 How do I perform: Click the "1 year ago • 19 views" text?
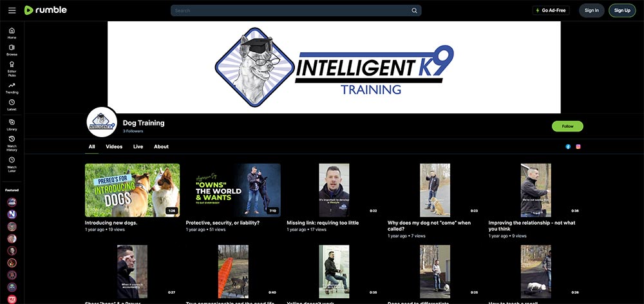point(105,230)
